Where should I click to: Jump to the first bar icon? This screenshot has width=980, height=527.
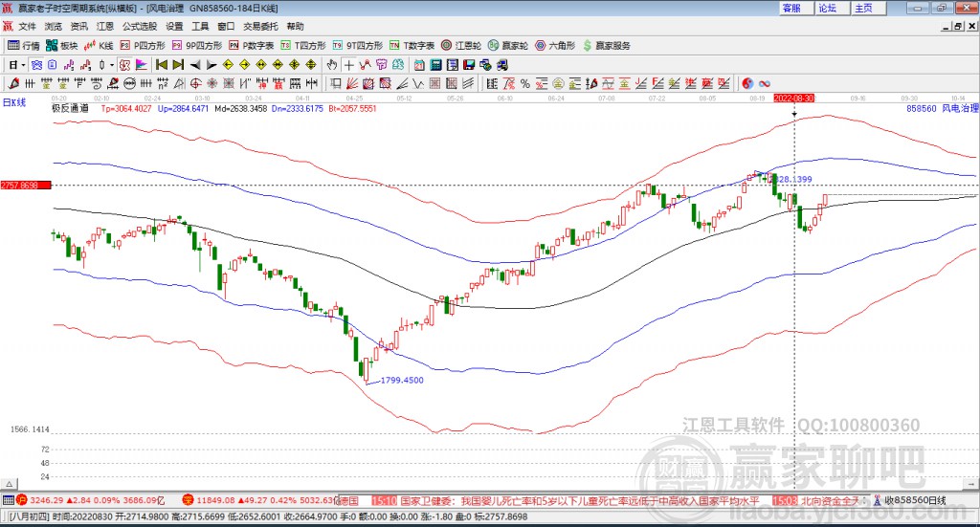click(x=162, y=65)
